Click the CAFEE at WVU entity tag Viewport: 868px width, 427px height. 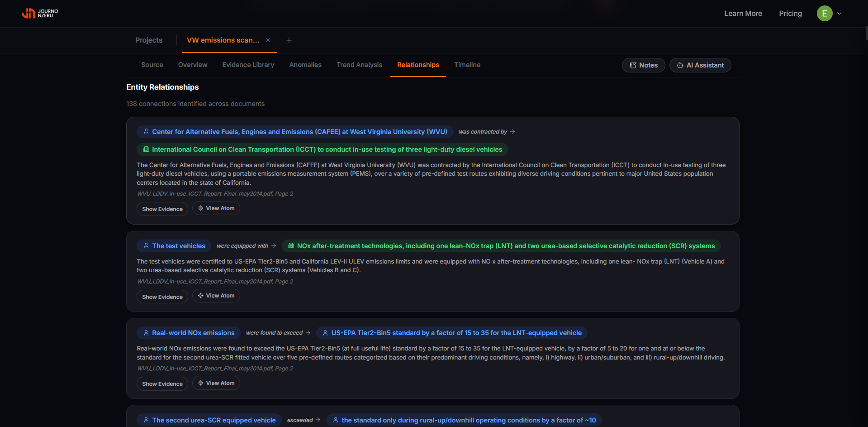(295, 132)
